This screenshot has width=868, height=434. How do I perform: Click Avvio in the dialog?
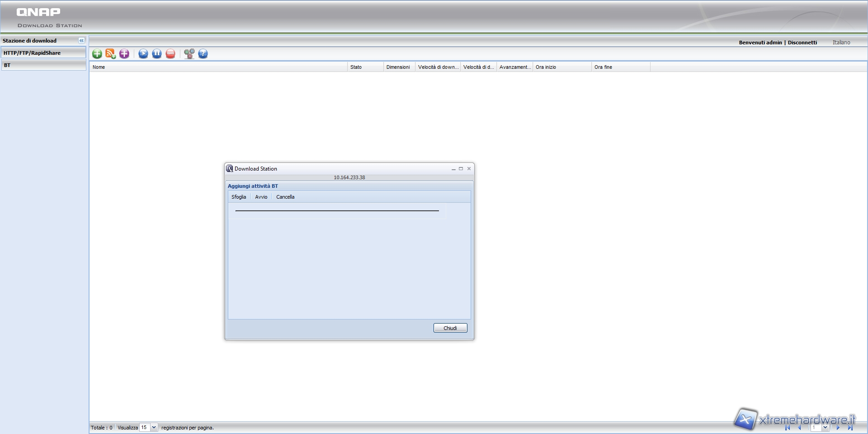(261, 197)
